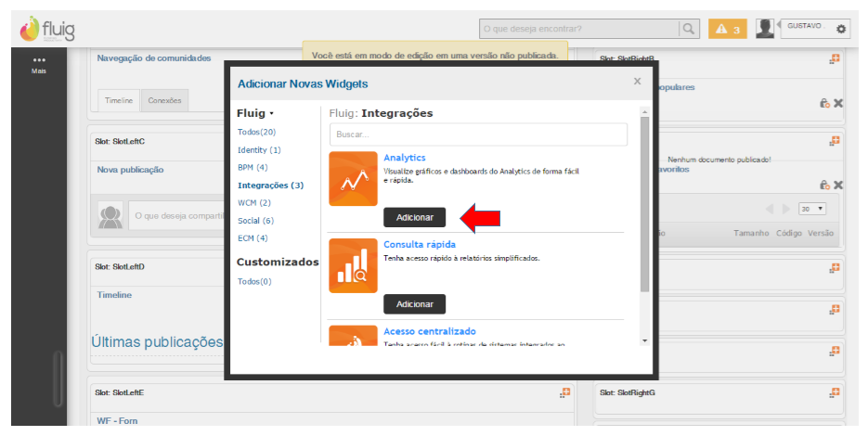868x436 pixels.
Task: Click the Consulta rápida widget icon
Action: [x=353, y=265]
